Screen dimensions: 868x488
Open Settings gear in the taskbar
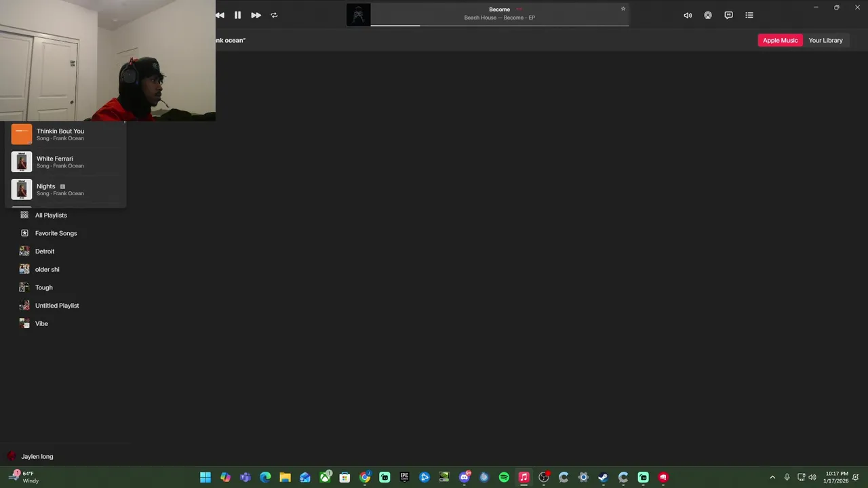[583, 477]
